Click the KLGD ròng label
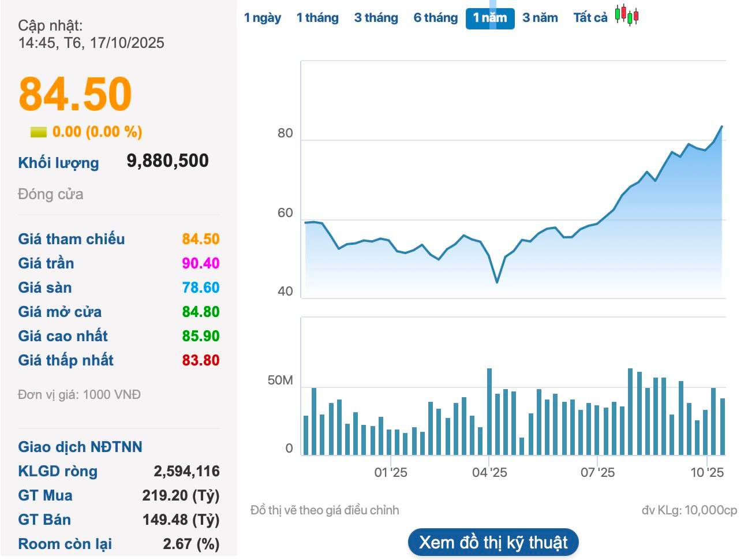The width and height of the screenshot is (748, 560). tap(58, 471)
